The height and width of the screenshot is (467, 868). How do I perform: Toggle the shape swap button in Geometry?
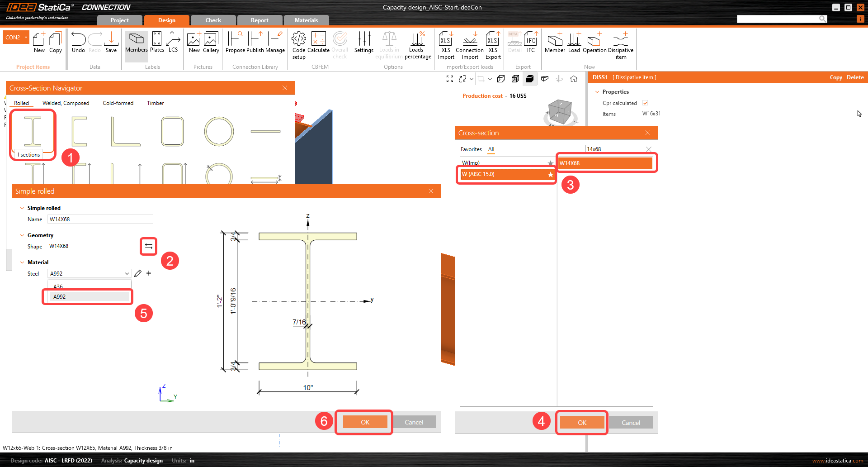point(148,246)
